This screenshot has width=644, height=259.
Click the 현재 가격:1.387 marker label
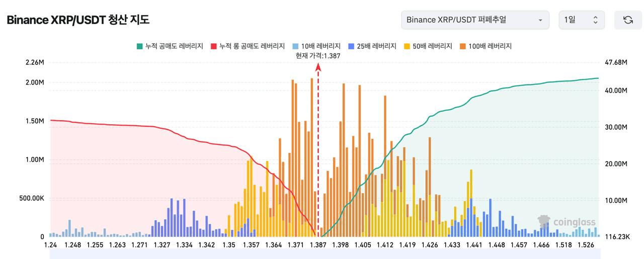click(318, 56)
